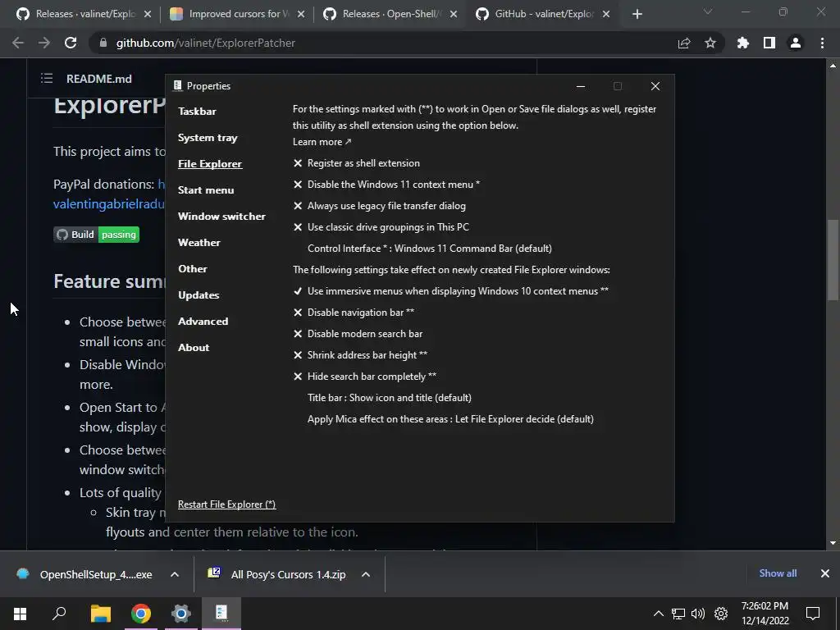The width and height of the screenshot is (840, 630).
Task: Select File Explorer section
Action: [210, 164]
